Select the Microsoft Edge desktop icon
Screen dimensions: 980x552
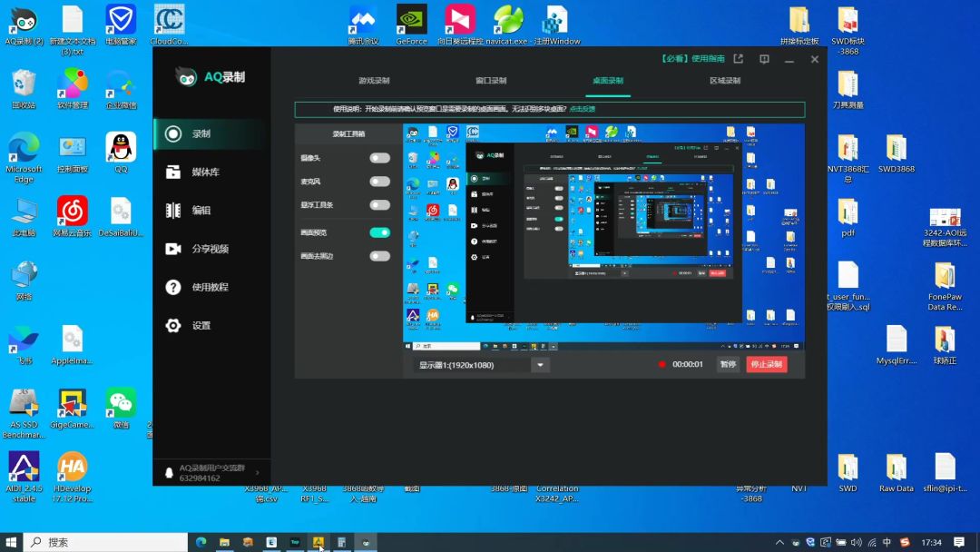[24, 158]
